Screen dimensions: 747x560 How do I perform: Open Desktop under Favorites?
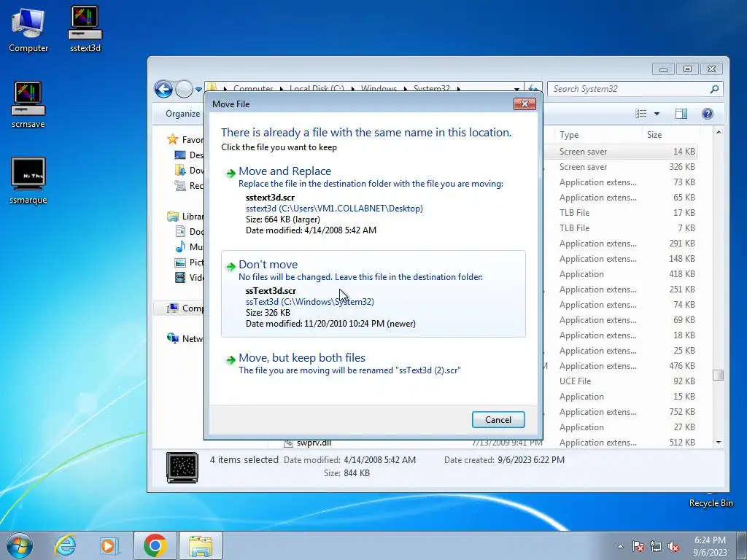[x=190, y=155]
